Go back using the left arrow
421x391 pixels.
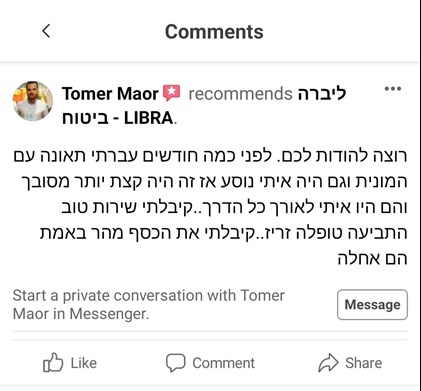(46, 31)
